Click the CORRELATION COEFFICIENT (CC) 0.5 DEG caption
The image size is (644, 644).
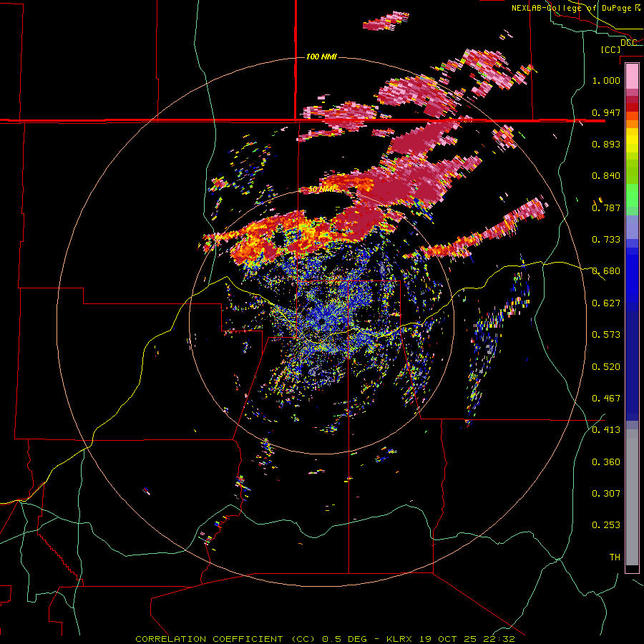[x=250, y=639]
